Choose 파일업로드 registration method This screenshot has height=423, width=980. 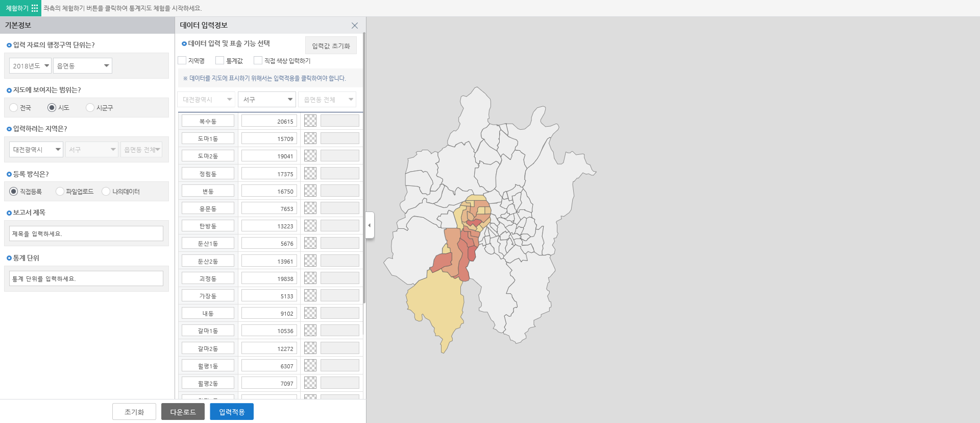(60, 192)
